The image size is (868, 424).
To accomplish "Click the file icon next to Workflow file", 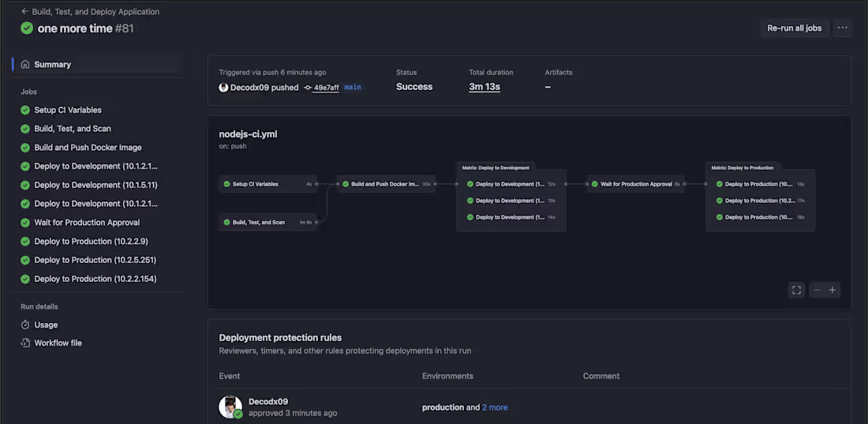I will pyautogui.click(x=25, y=343).
